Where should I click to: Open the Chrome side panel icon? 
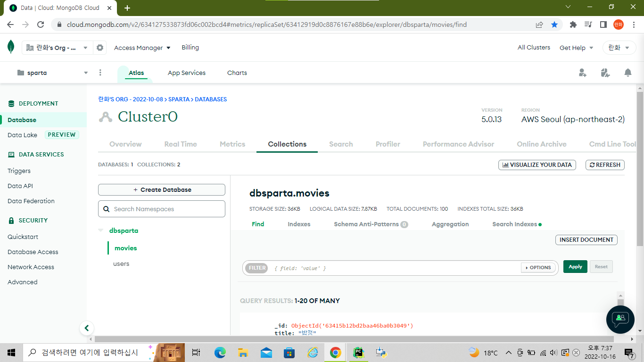[x=603, y=25]
